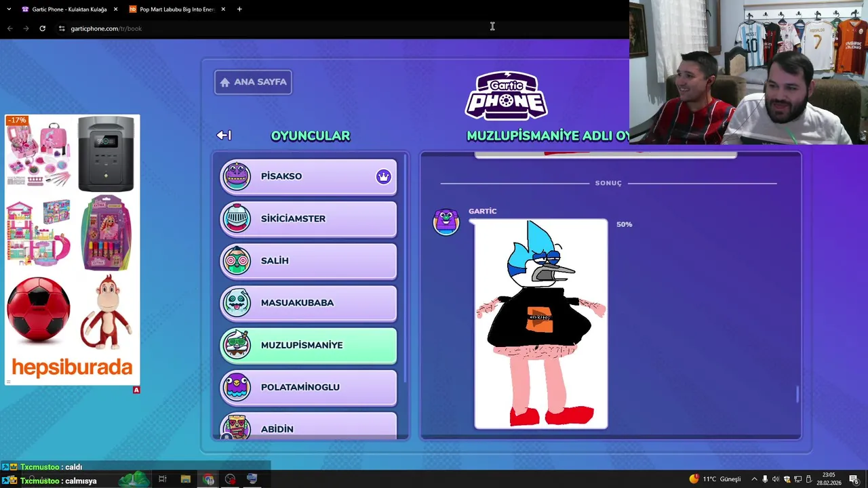Click the GARTIC robot avatar in results

pos(446,222)
